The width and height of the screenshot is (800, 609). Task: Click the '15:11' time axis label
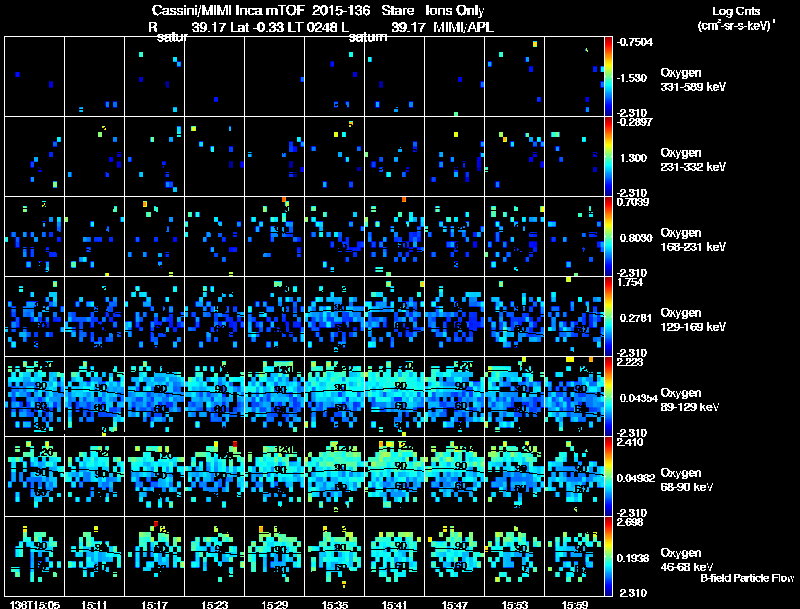pos(94,604)
